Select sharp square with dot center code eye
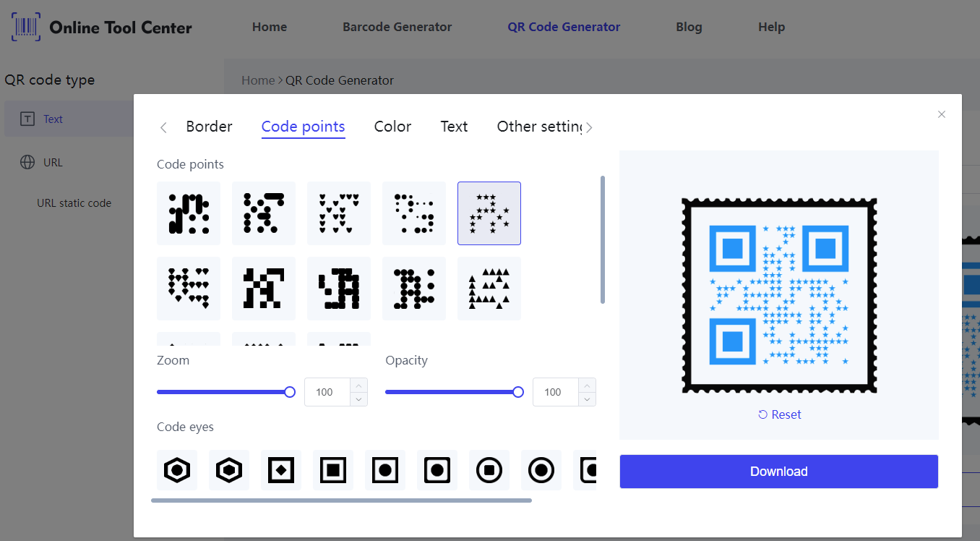The width and height of the screenshot is (980, 541). [385, 470]
